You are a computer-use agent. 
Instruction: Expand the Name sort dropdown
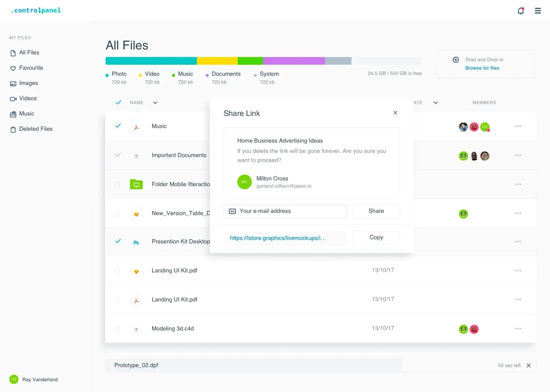(x=155, y=103)
